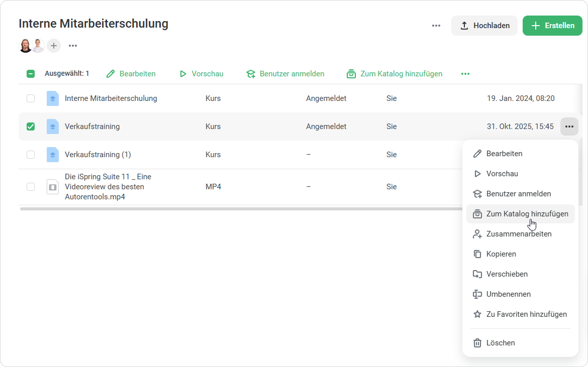The height and width of the screenshot is (367, 588).
Task: Click the MP4 video file icon
Action: pyautogui.click(x=52, y=187)
